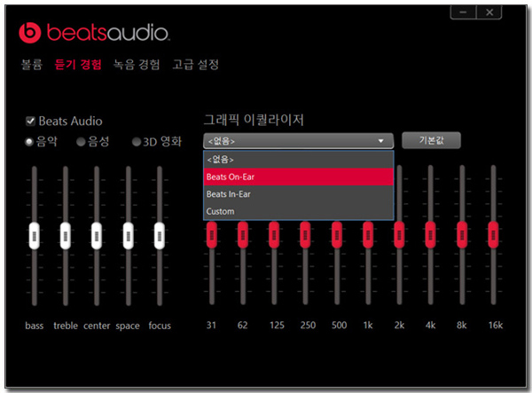Minimize the Beats Audio window
Screen dimensions: 532x393
464,12
